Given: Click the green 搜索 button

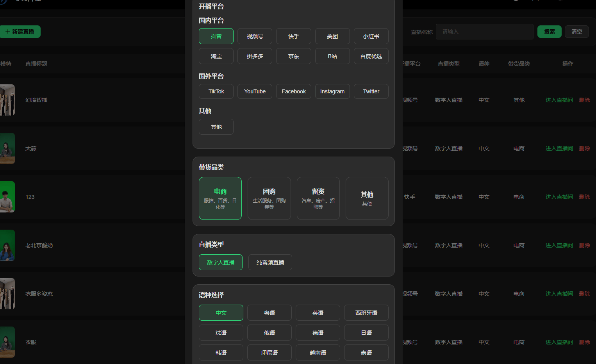Looking at the screenshot, I should 549,32.
